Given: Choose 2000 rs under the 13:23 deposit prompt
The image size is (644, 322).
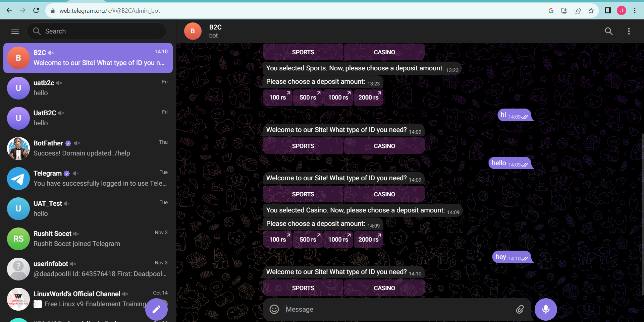Looking at the screenshot, I should [369, 98].
